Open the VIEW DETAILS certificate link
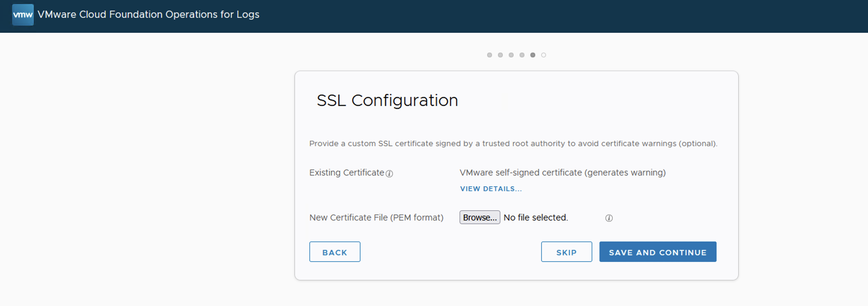Image resolution: width=868 pixels, height=306 pixels. (490, 189)
